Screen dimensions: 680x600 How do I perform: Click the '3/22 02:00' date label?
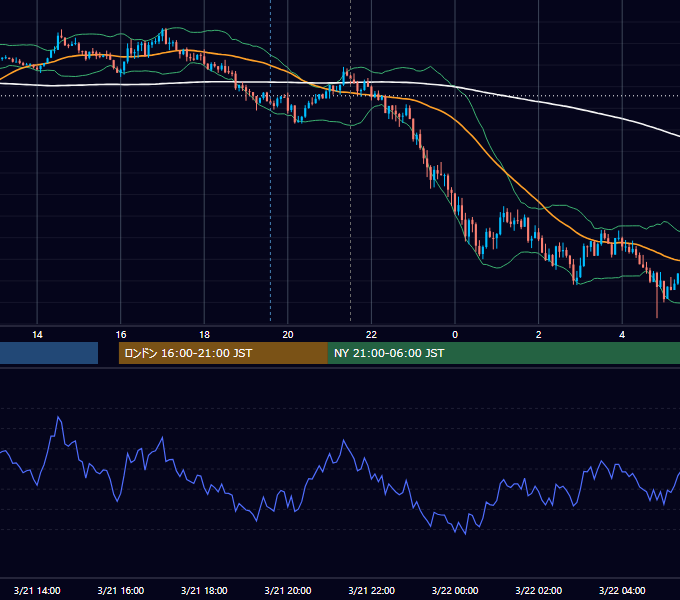pyautogui.click(x=539, y=590)
